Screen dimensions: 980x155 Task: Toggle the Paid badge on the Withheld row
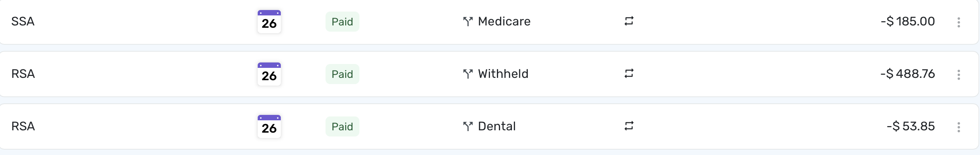[342, 74]
